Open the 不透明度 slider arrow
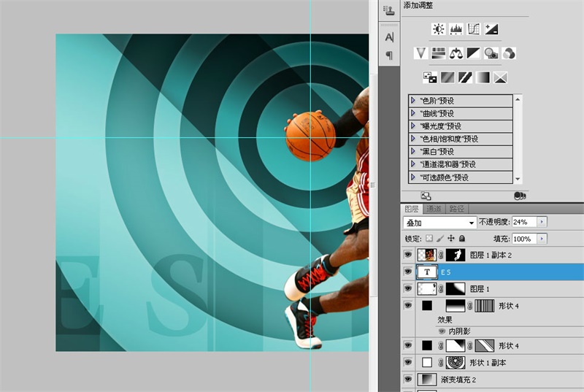 click(x=541, y=222)
